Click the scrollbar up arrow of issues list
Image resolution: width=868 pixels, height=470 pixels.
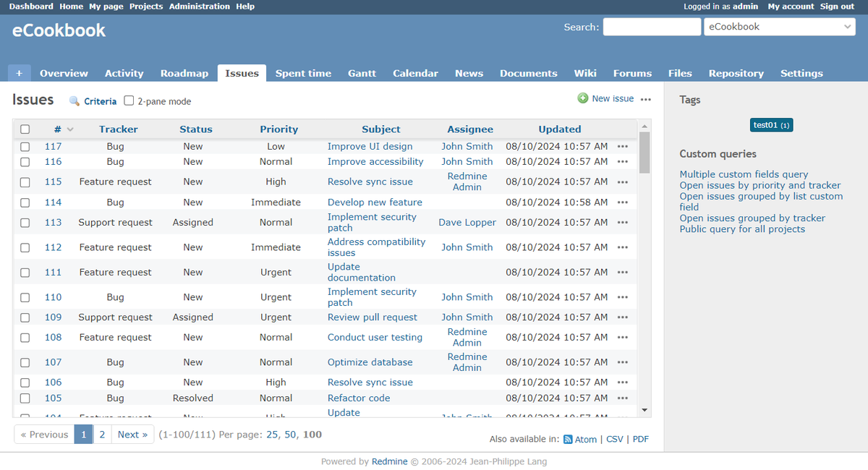point(644,126)
